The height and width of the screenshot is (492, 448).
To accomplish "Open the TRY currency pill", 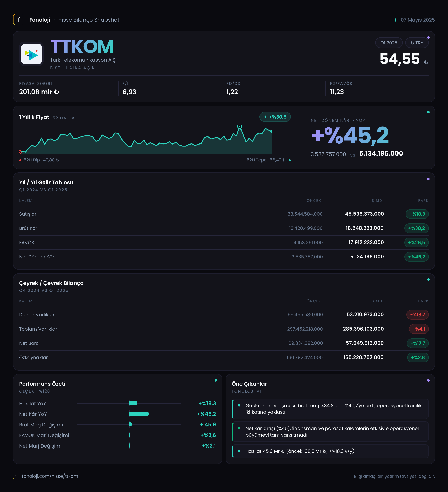I will click(x=417, y=43).
